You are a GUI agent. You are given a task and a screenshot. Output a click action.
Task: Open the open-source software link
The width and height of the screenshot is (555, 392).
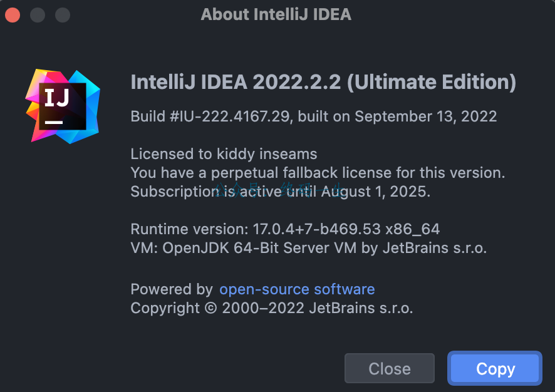click(297, 289)
